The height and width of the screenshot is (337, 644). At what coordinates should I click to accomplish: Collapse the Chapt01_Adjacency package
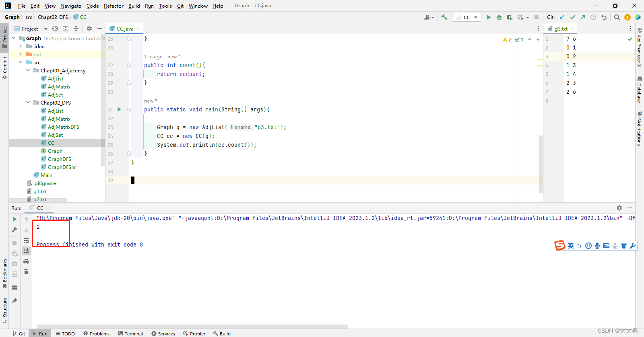pyautogui.click(x=28, y=70)
